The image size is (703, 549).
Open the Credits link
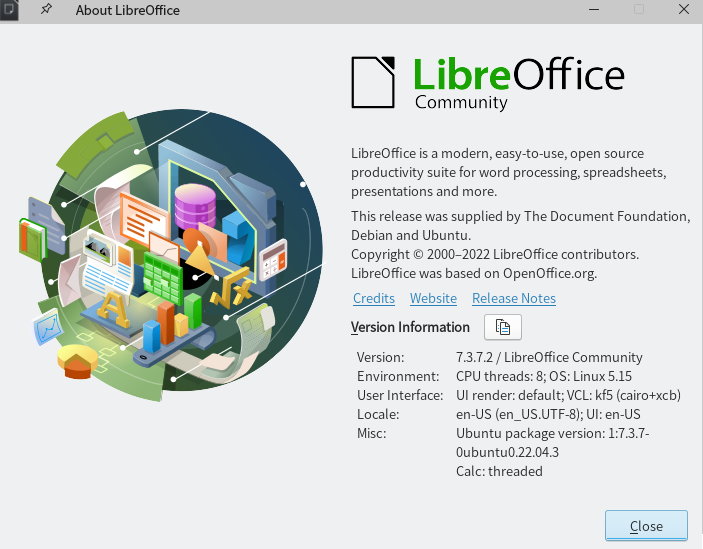tap(374, 298)
